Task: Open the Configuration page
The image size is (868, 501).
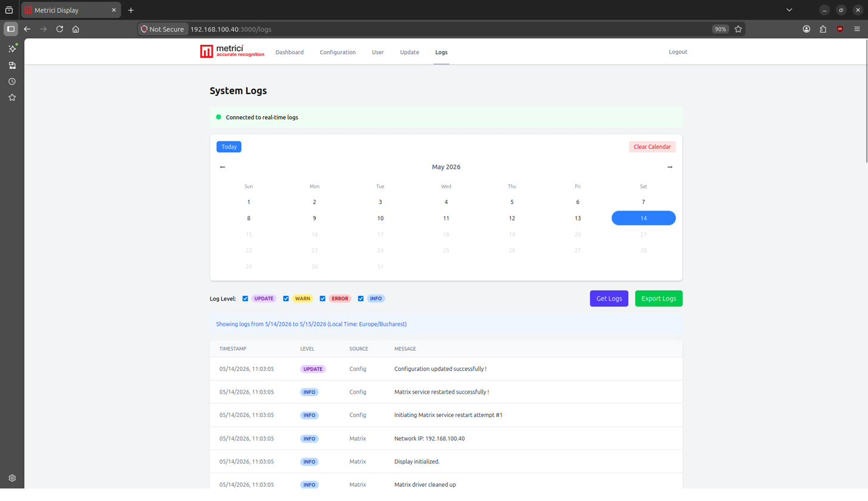Action: tap(337, 52)
